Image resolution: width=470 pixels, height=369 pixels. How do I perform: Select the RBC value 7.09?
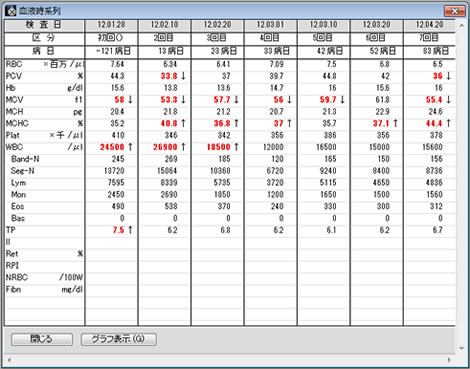click(x=276, y=64)
